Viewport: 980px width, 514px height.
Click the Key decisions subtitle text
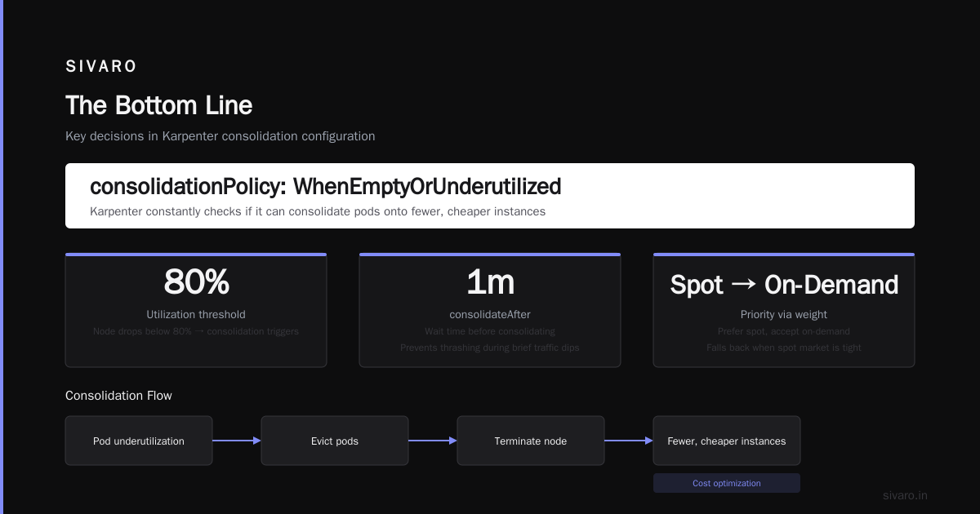tap(220, 136)
